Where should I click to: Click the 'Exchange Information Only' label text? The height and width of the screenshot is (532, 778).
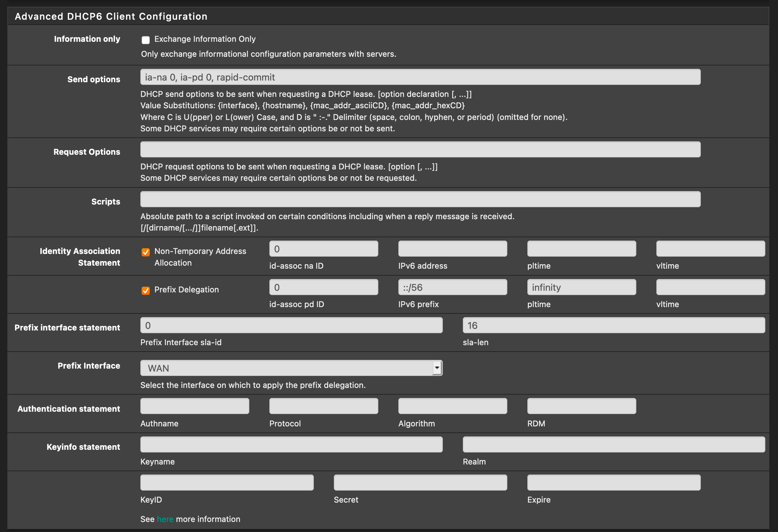click(205, 39)
